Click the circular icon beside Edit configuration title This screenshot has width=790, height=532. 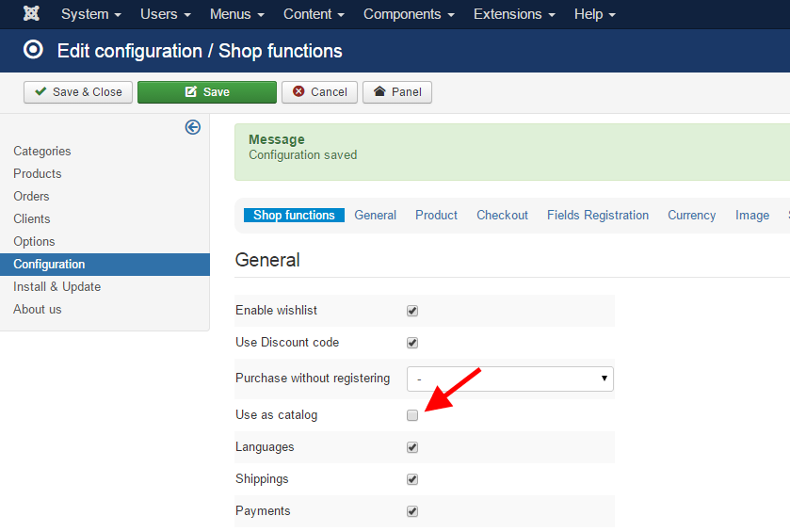point(34,50)
